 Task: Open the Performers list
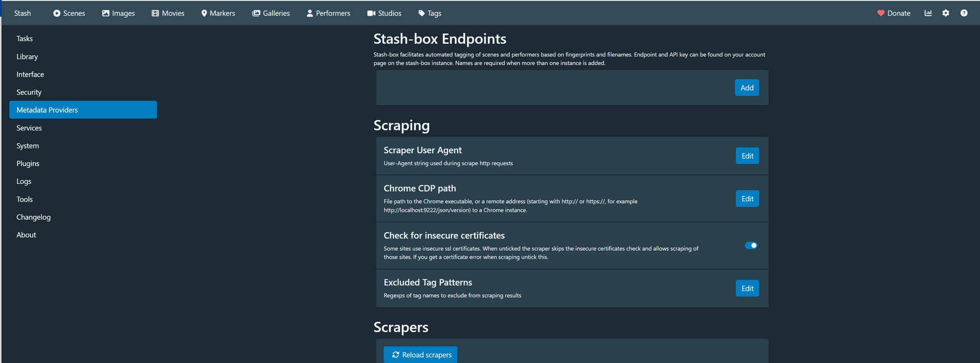[x=328, y=13]
